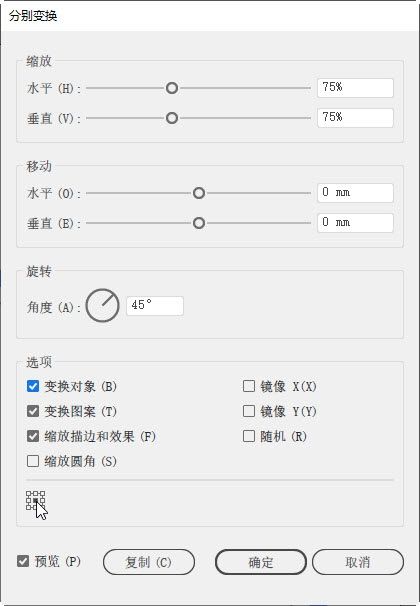Image resolution: width=420 pixels, height=606 pixels.
Task: Enable the 缩放圆角 (S) checkbox
Action: coord(33,461)
